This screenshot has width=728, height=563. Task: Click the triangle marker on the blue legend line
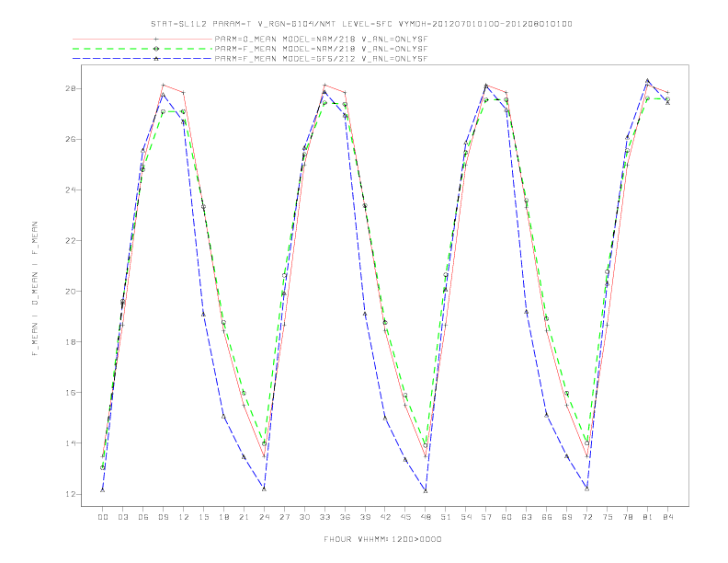[156, 59]
